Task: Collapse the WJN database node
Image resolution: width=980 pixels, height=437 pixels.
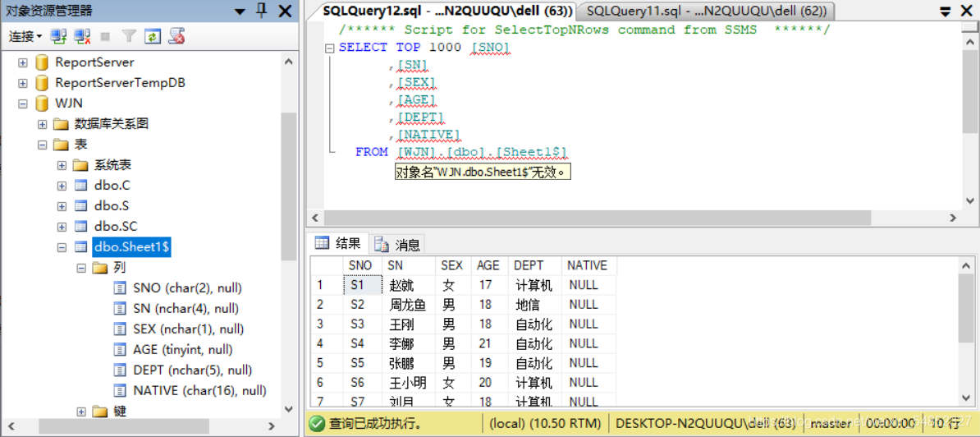Action: coord(23,103)
